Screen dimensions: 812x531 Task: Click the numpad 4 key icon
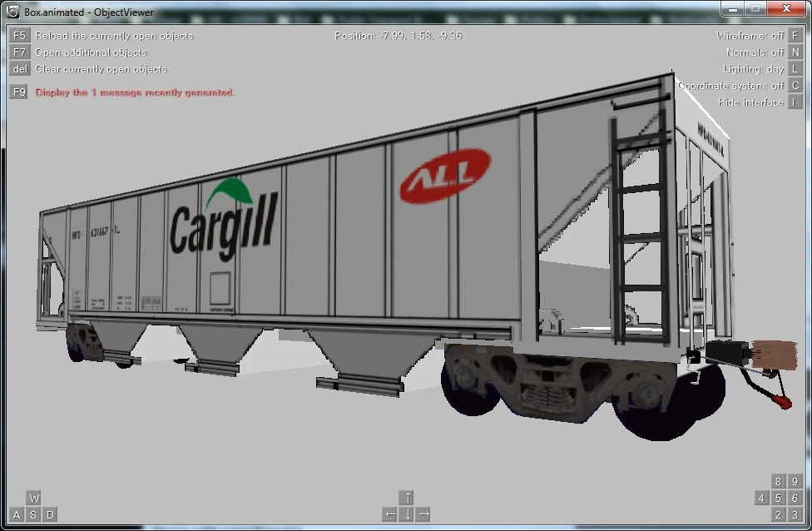(x=761, y=498)
